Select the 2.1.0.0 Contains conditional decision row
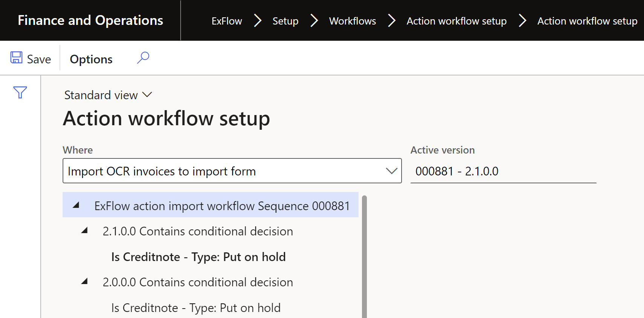The height and width of the screenshot is (318, 644). [x=198, y=231]
